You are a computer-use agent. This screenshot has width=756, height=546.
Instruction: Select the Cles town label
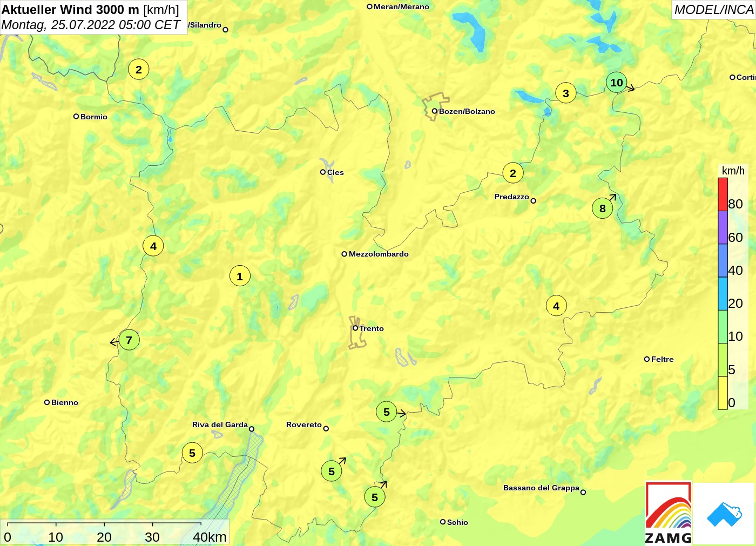coord(335,172)
